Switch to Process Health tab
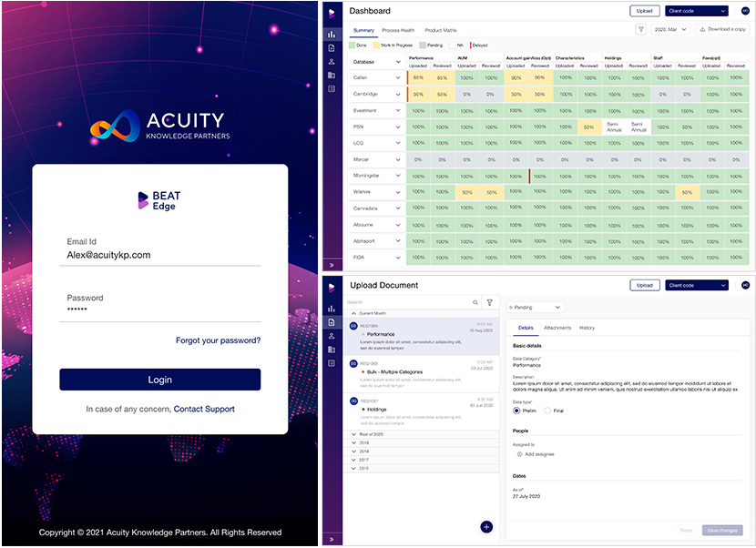Image resolution: width=756 pixels, height=548 pixels. coord(398,30)
